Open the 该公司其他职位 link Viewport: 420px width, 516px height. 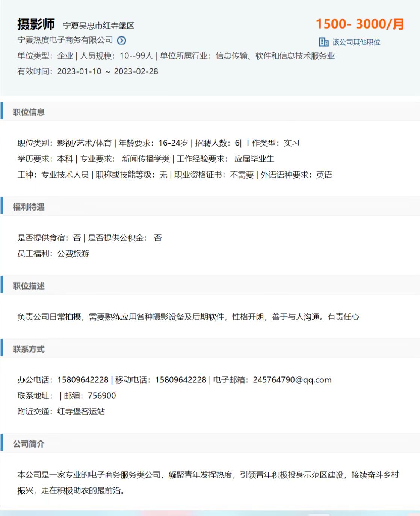pyautogui.click(x=356, y=42)
